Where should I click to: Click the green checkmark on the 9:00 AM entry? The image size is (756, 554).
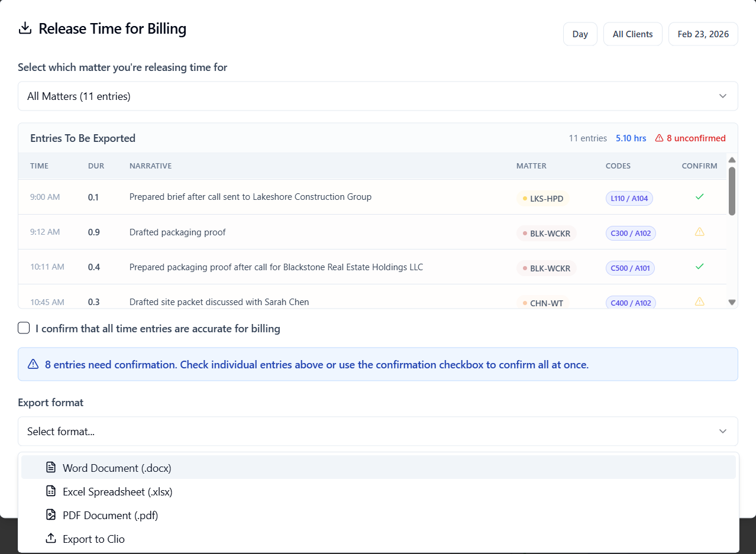pos(700,196)
